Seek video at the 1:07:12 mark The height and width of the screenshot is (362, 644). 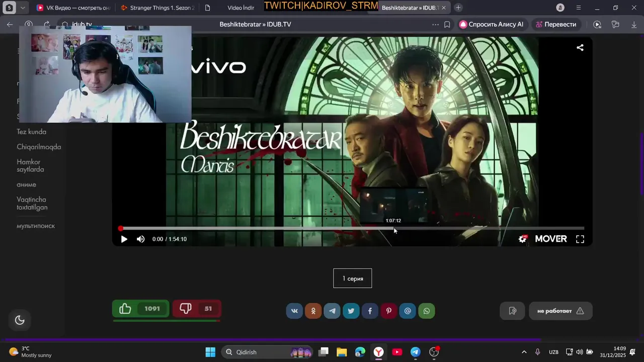[x=394, y=228]
